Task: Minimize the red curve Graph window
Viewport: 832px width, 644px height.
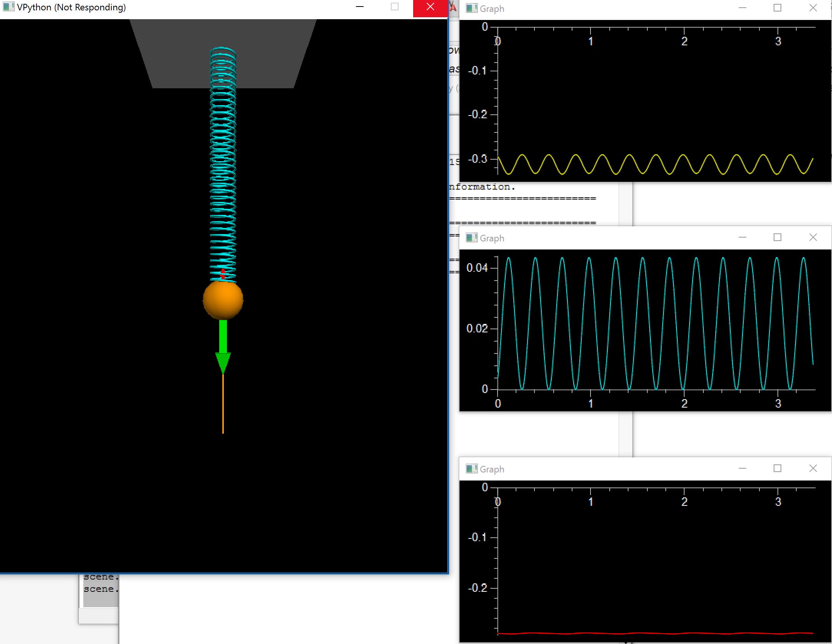Action: coord(742,469)
